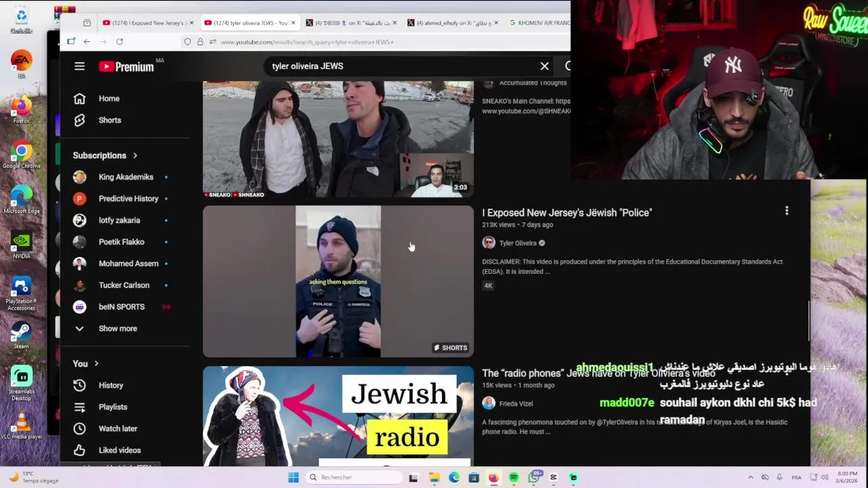Screen dimensions: 868x488
Task: Open NVIDIA desktop shortcut
Action: pos(21,245)
